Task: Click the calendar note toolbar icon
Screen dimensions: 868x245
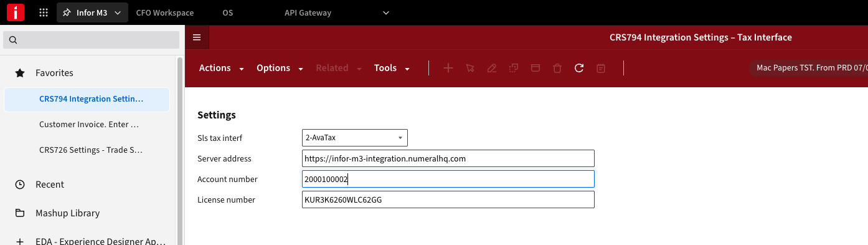Action: (x=601, y=68)
